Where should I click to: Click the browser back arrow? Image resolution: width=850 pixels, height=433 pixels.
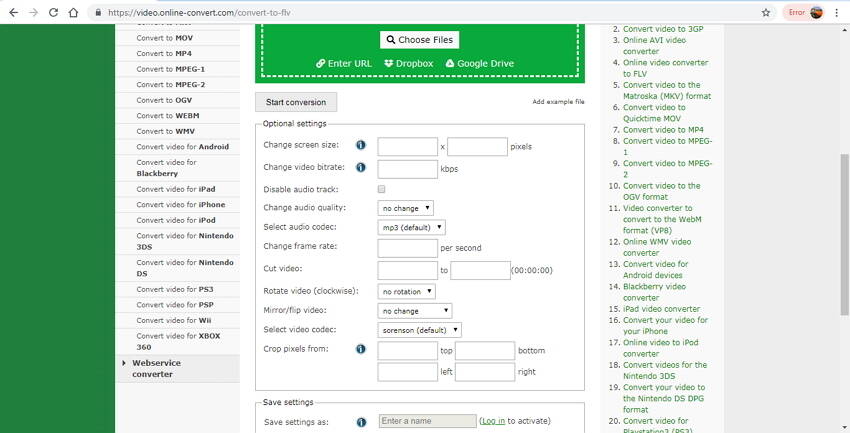click(x=14, y=12)
